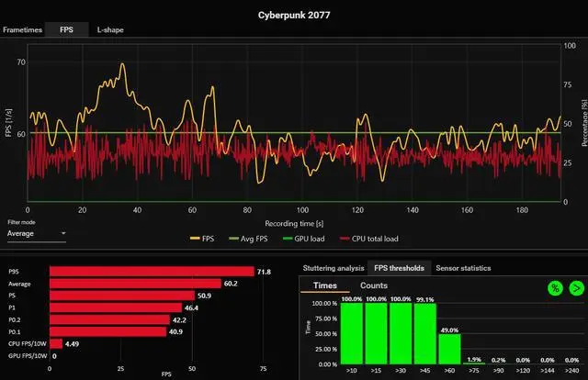Select the Times sub-tab

click(324, 285)
